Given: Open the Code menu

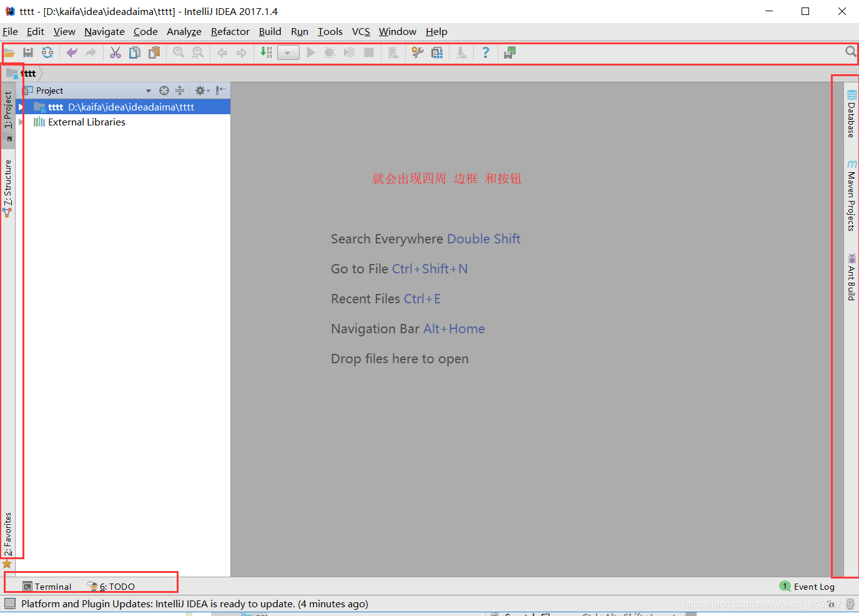Looking at the screenshot, I should click(145, 32).
